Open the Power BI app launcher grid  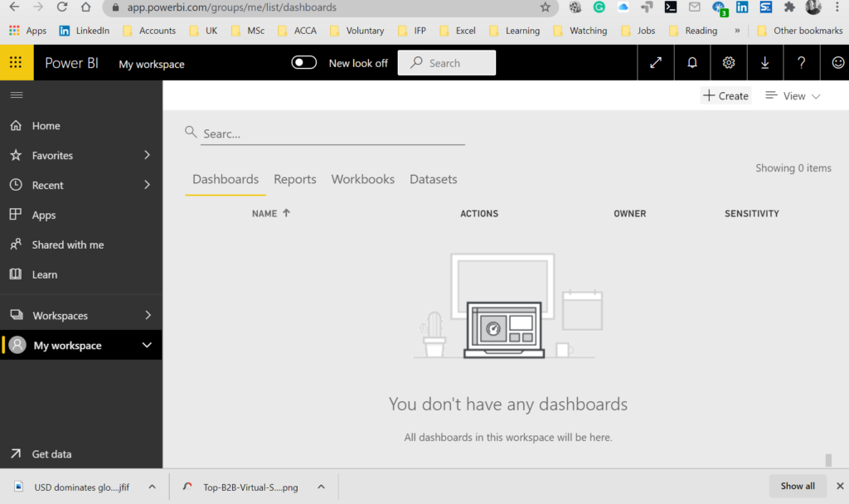pyautogui.click(x=16, y=62)
